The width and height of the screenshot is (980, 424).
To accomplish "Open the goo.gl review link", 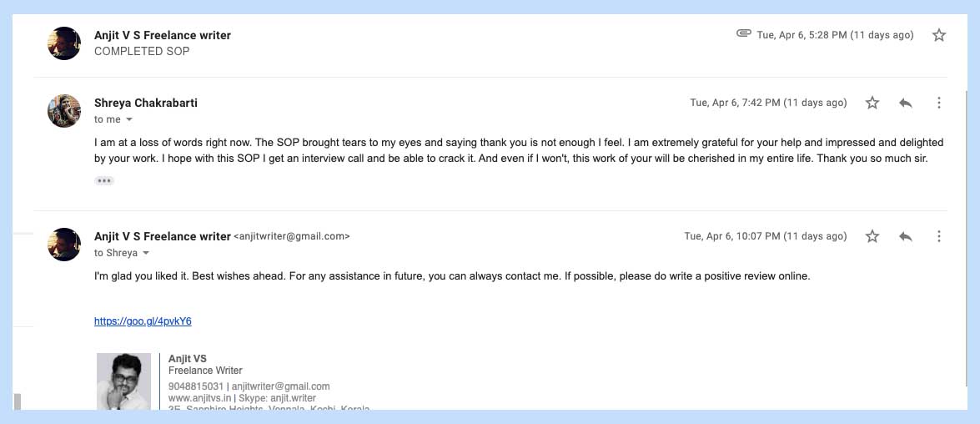I will pos(143,321).
